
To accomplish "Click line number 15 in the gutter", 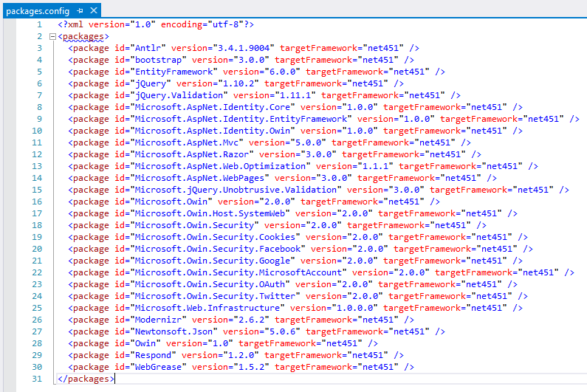I will tap(37, 190).
